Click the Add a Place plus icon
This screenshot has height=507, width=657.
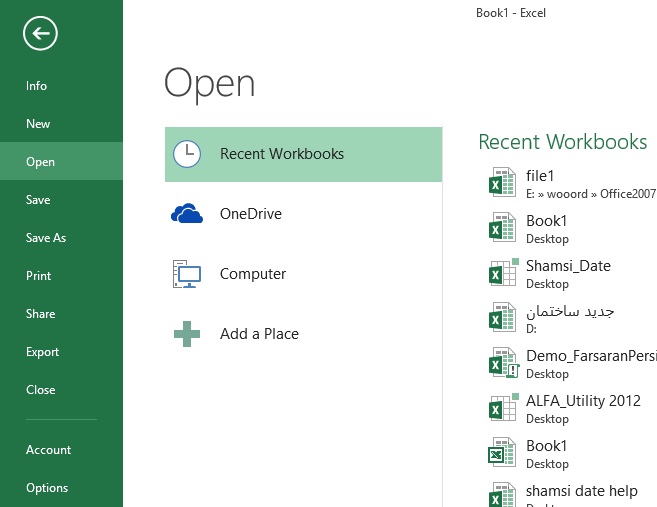[x=187, y=334]
